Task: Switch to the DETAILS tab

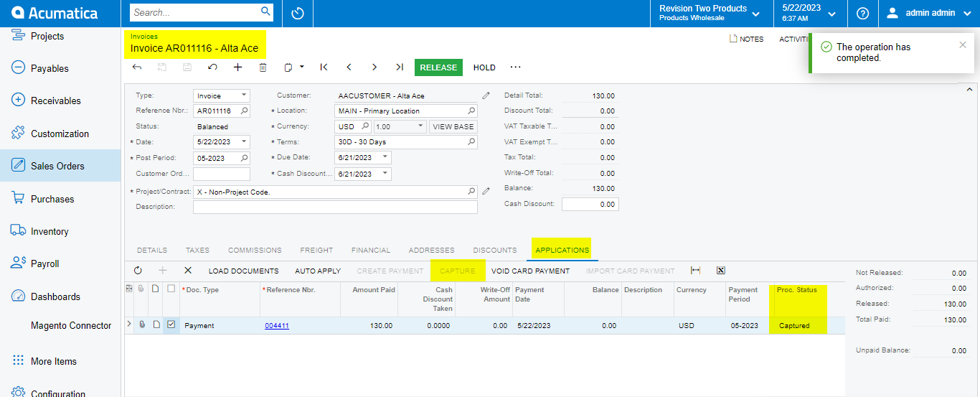Action: [x=152, y=251]
